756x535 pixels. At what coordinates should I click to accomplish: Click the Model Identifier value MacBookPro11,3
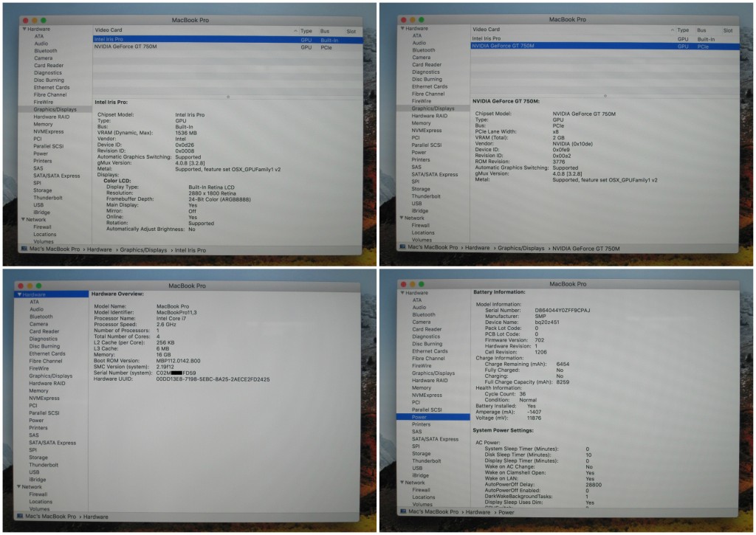coord(176,312)
